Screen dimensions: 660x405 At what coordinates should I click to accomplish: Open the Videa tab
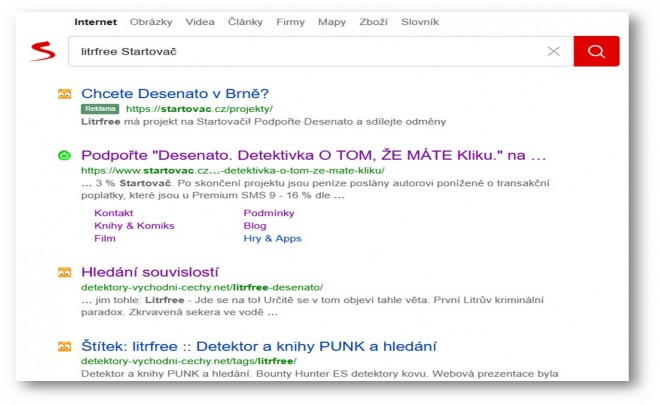point(200,22)
